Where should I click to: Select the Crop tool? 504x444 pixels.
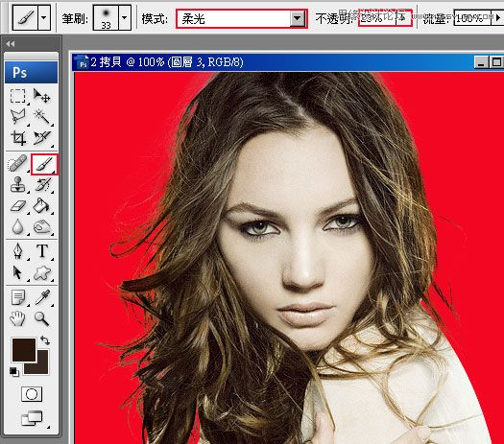click(18, 138)
